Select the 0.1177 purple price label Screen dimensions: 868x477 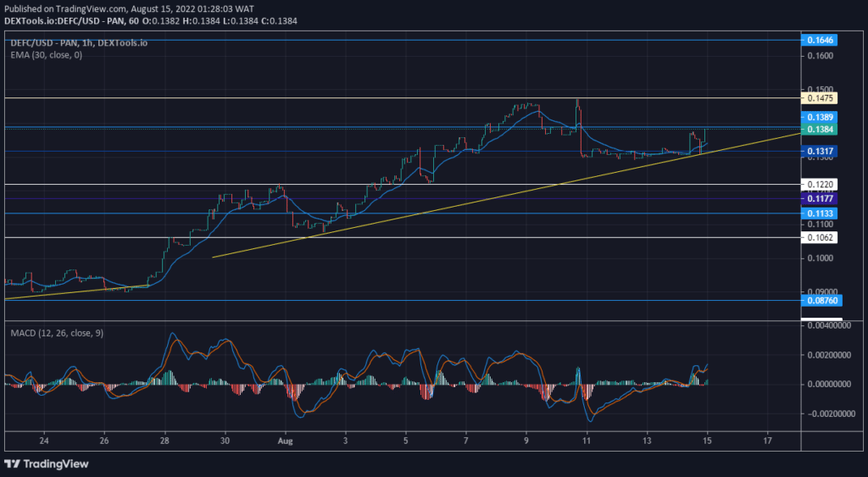(820, 198)
